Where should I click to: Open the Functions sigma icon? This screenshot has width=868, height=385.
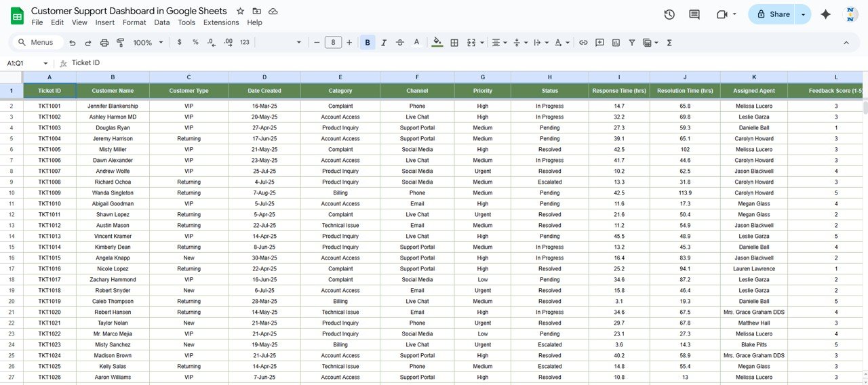669,43
